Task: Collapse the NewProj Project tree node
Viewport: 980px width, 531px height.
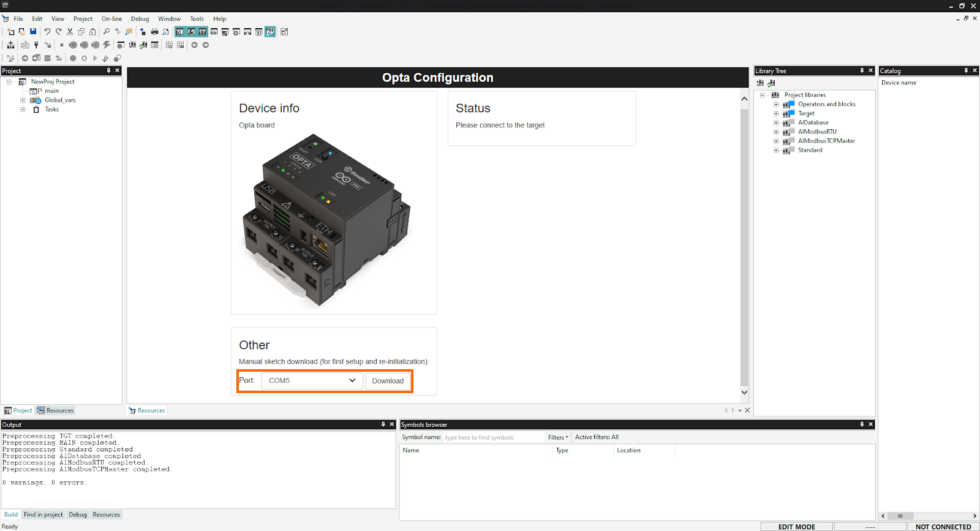Action: (9, 81)
